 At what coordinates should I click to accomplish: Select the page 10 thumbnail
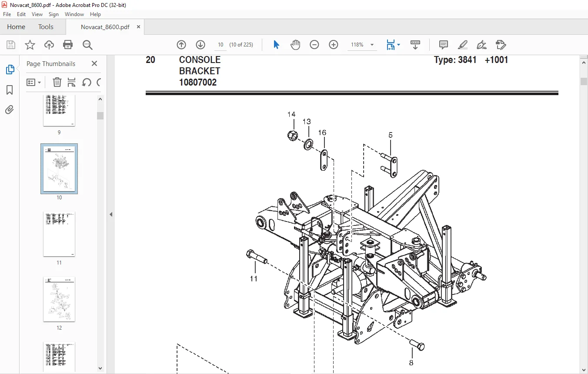[x=59, y=169]
